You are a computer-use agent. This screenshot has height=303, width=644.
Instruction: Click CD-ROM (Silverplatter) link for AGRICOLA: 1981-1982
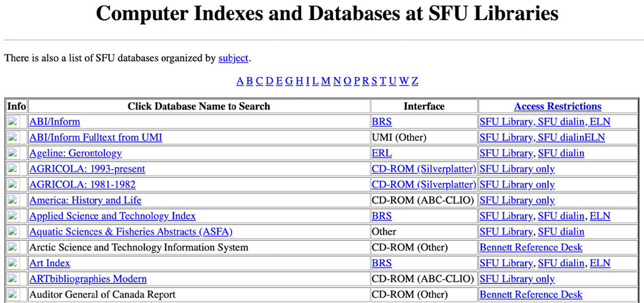coord(424,184)
